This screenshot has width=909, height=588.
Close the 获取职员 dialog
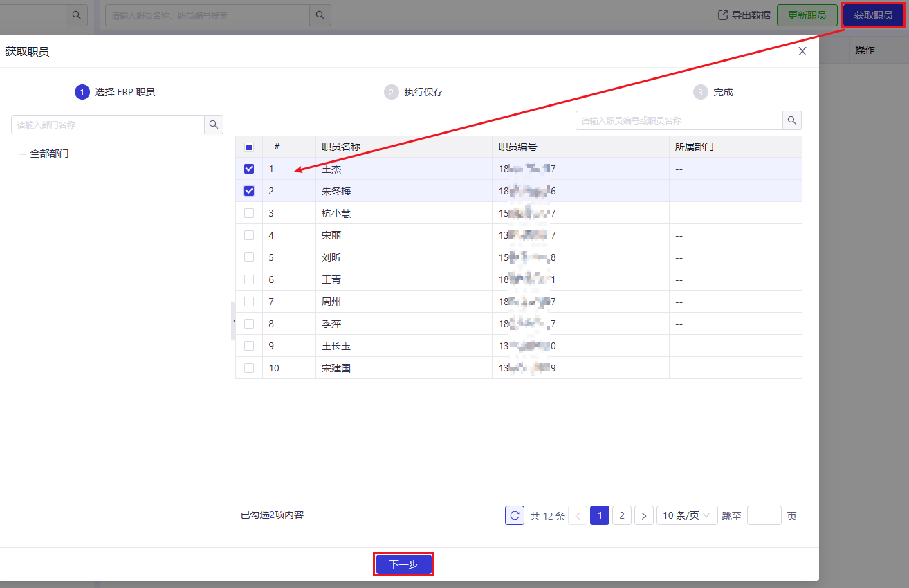pyautogui.click(x=802, y=51)
